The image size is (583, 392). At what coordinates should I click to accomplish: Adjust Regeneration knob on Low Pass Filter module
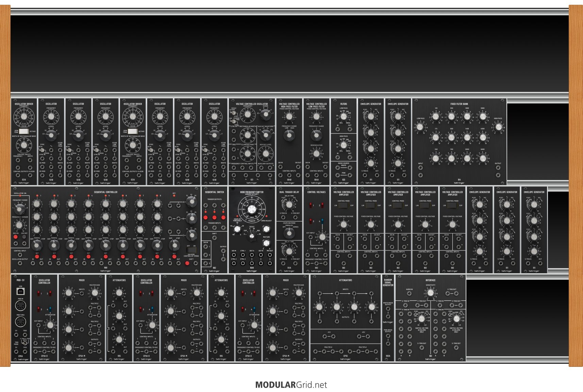point(316,154)
